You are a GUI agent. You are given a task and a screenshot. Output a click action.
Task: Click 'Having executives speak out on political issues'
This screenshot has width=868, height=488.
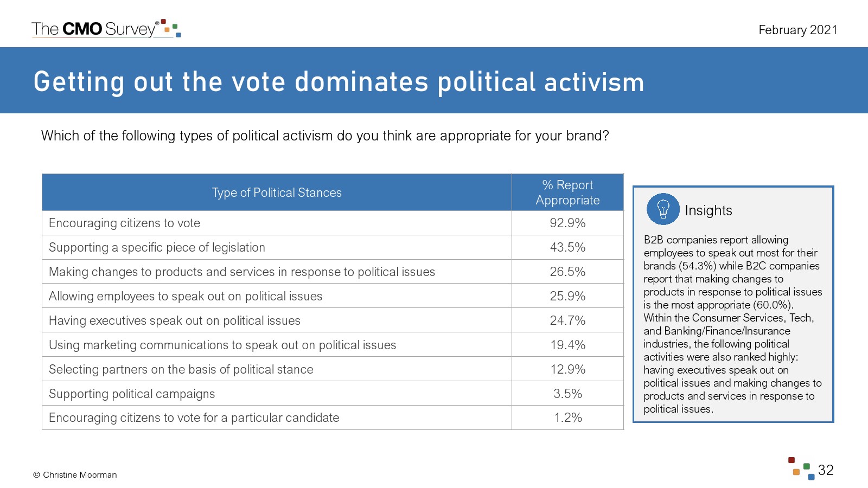point(175,320)
